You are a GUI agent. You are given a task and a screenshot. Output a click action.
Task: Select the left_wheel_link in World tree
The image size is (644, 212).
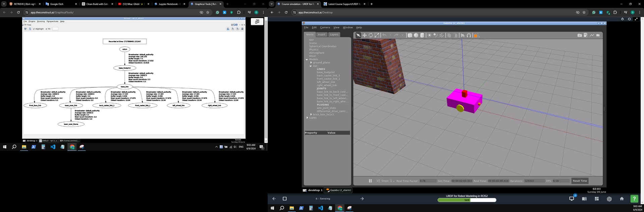pos(326,82)
